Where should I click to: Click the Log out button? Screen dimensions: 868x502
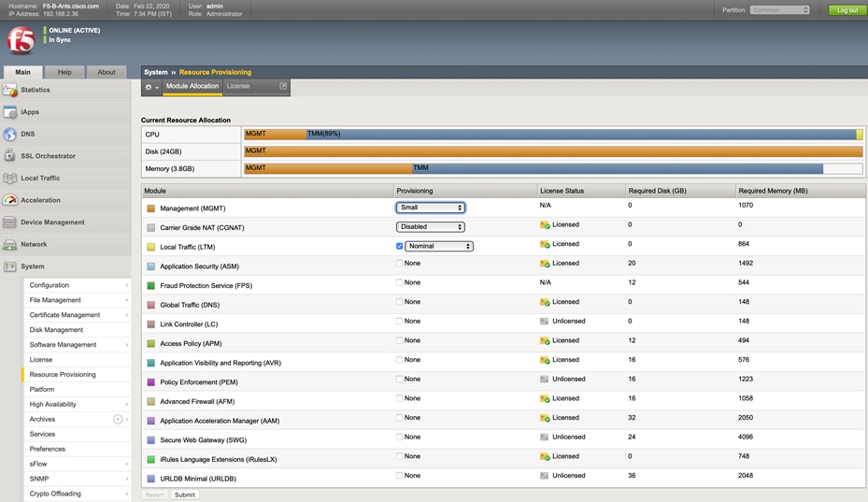847,10
